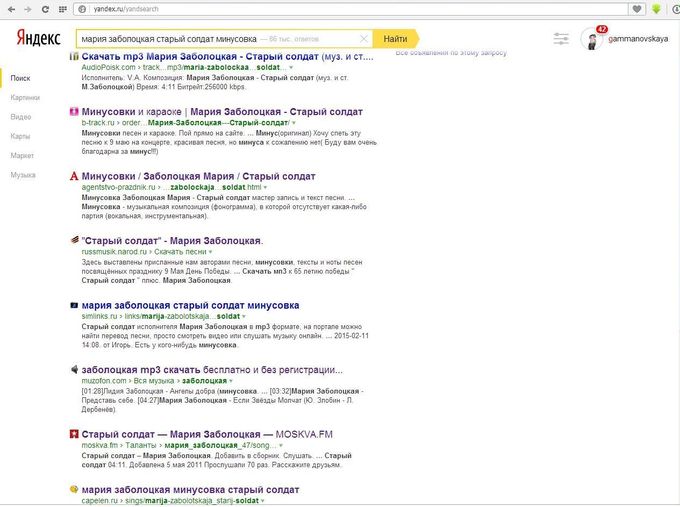The height and width of the screenshot is (507, 680).
Task: Expand dropdown arrow beside simlinks.ru URL
Action: click(244, 317)
